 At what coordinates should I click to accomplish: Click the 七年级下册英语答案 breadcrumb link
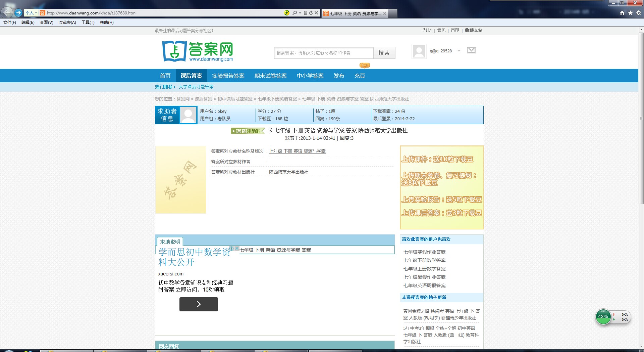(x=277, y=99)
